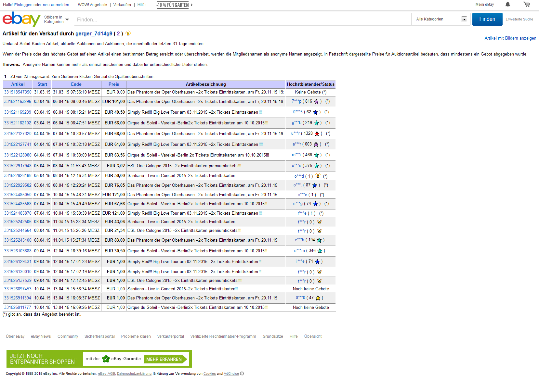Sort by Höchstbietender/Status column
Image resolution: width=539 pixels, height=392 pixels.
(x=311, y=84)
